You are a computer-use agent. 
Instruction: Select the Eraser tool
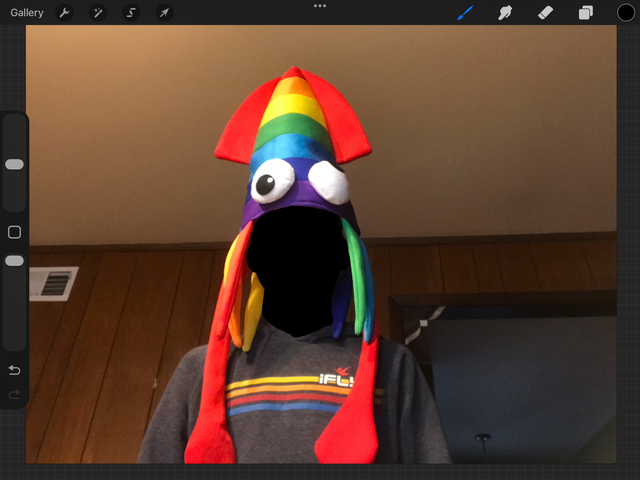click(x=545, y=13)
